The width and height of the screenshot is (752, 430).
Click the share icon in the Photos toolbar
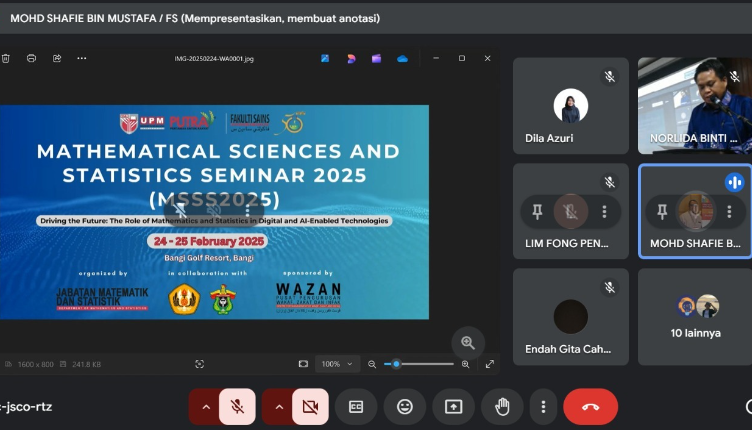coord(56,58)
